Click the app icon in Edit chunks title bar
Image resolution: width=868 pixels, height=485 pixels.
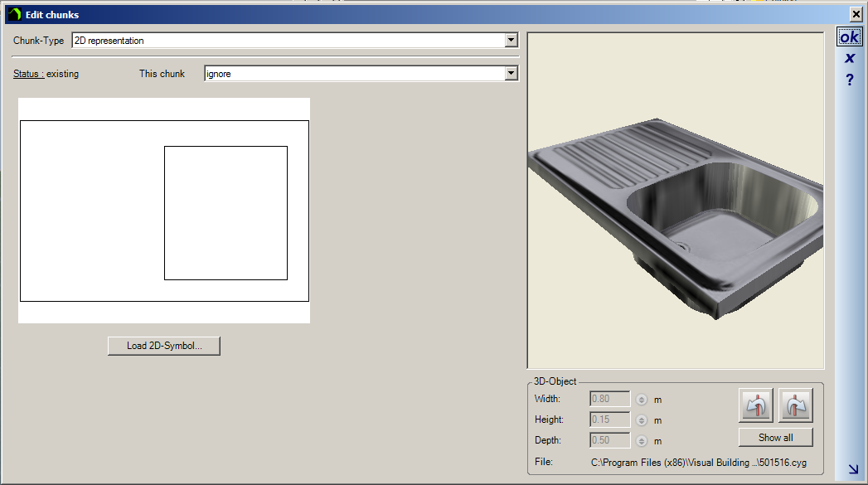pos(14,14)
